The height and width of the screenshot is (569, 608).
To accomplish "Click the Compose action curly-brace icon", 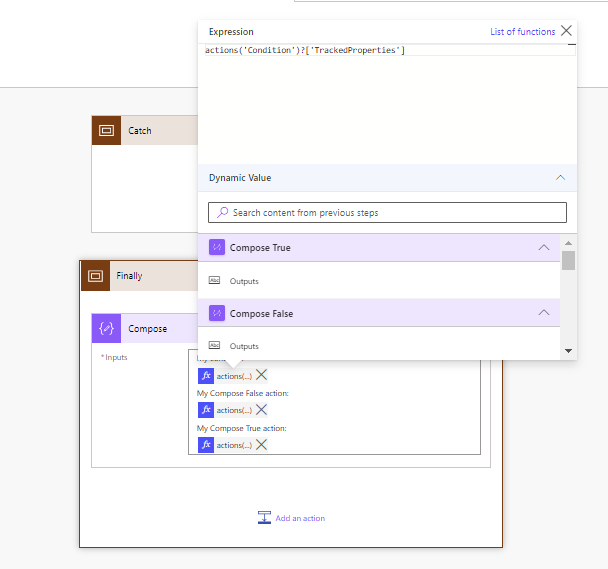I will point(106,329).
